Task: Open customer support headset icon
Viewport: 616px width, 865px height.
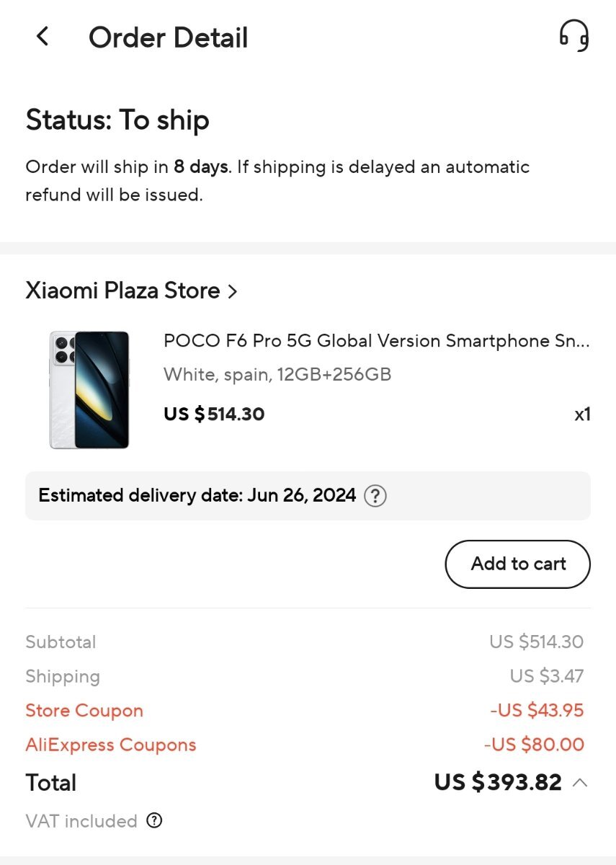Action: (x=573, y=36)
